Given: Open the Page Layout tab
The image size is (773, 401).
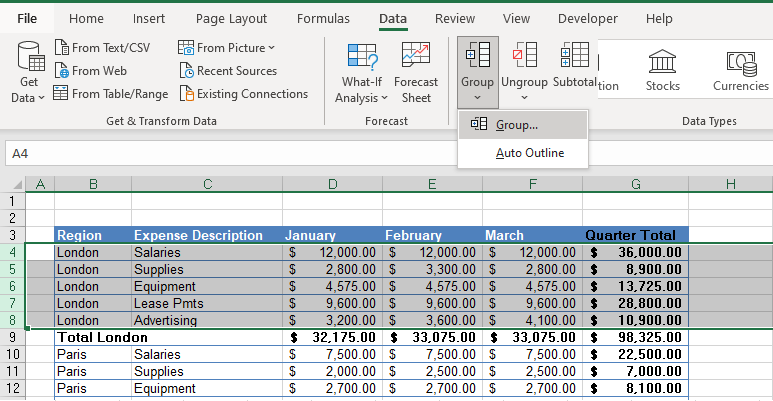Looking at the screenshot, I should 231,18.
